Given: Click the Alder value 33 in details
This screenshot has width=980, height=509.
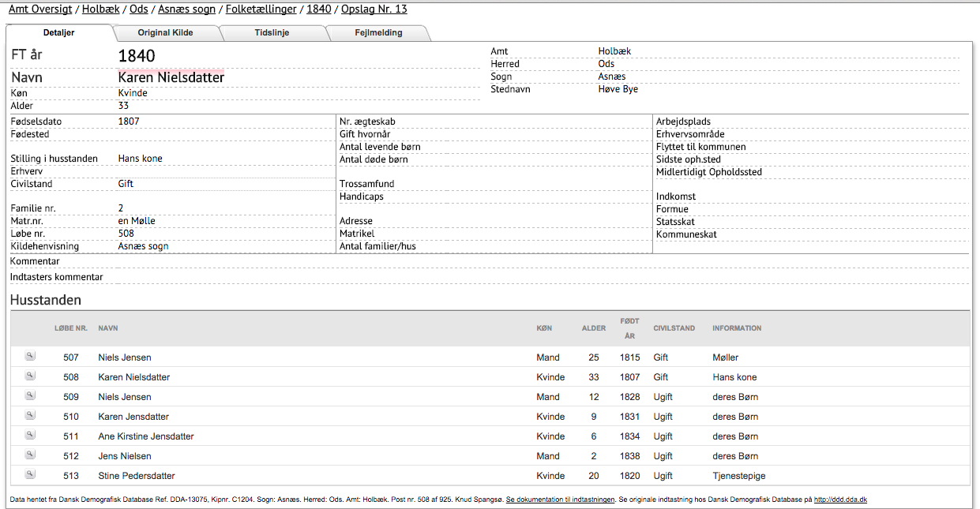Looking at the screenshot, I should pyautogui.click(x=123, y=106).
